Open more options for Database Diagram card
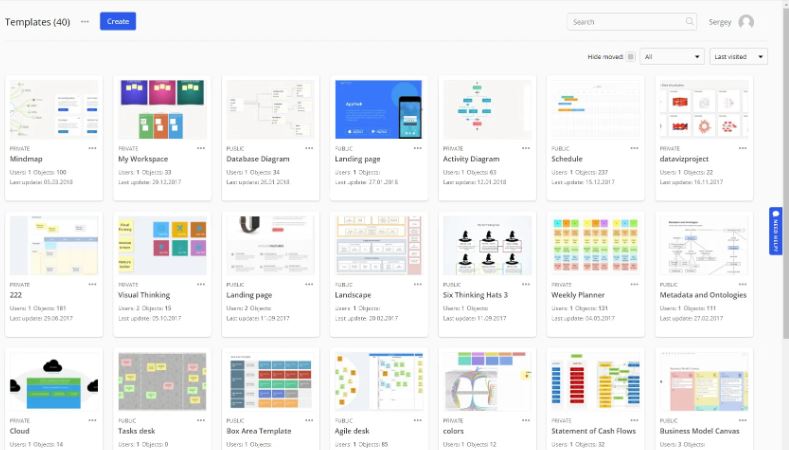This screenshot has width=789, height=450. click(x=309, y=148)
